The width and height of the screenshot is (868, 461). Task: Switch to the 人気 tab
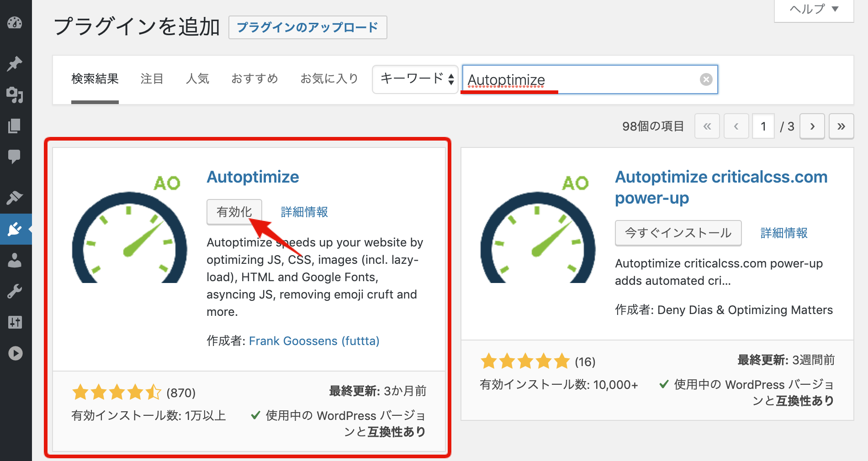coord(197,79)
